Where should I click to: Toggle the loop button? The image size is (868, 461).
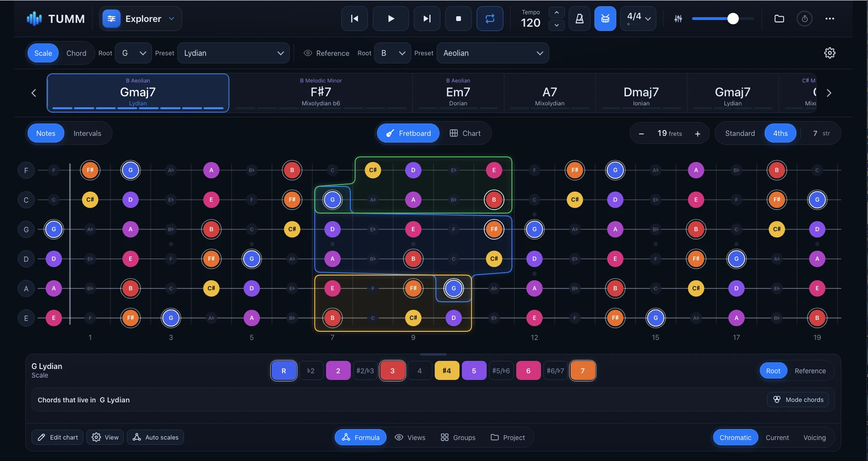(490, 19)
